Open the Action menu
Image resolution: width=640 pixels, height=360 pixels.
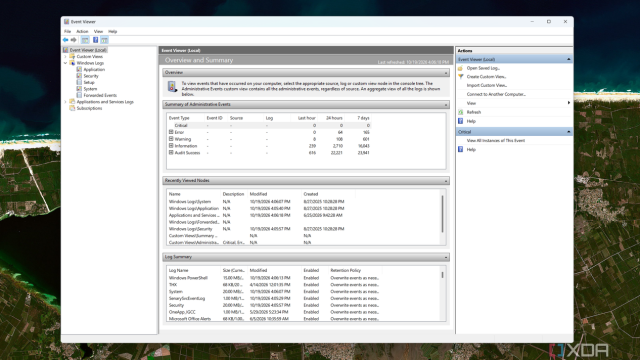(82, 31)
